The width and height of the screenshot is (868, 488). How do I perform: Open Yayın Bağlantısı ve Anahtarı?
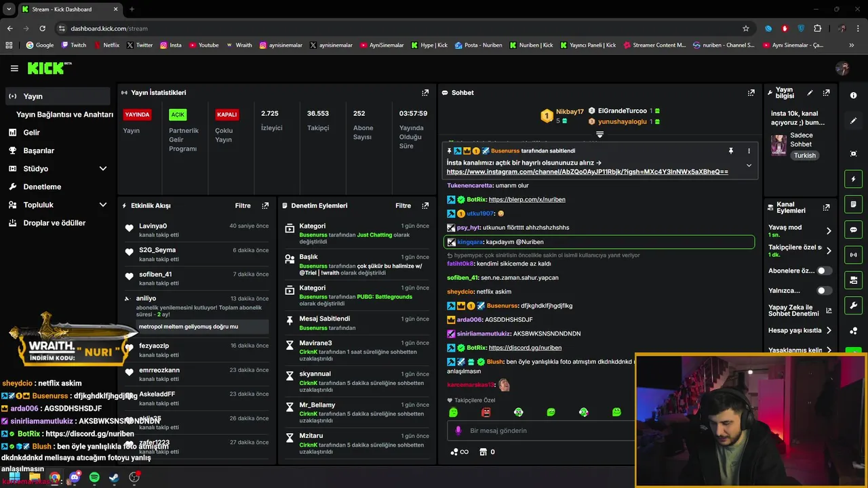(64, 115)
